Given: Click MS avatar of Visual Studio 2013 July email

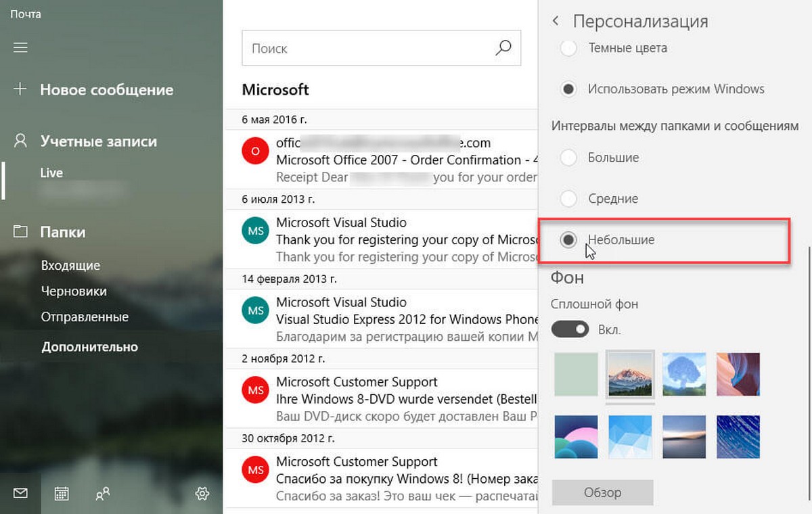Looking at the screenshot, I should pos(255,231).
